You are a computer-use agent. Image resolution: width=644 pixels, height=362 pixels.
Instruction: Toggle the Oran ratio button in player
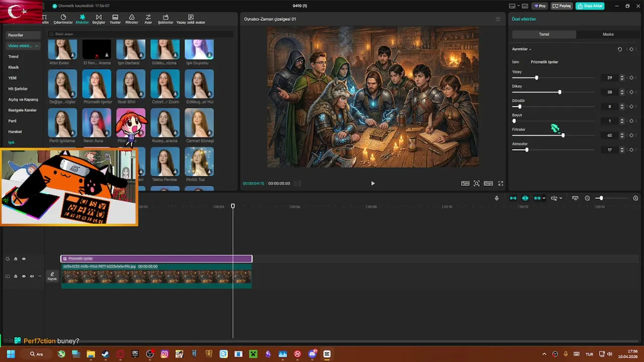pyautogui.click(x=488, y=184)
